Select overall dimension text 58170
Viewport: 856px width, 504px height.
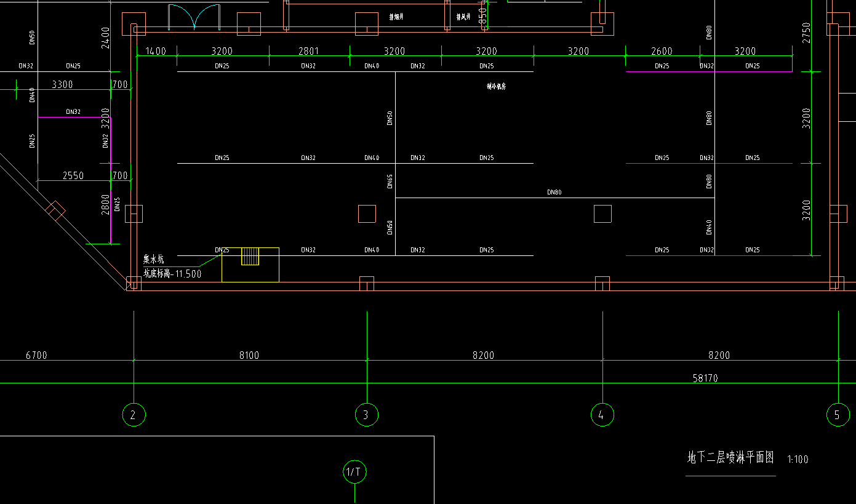[705, 378]
